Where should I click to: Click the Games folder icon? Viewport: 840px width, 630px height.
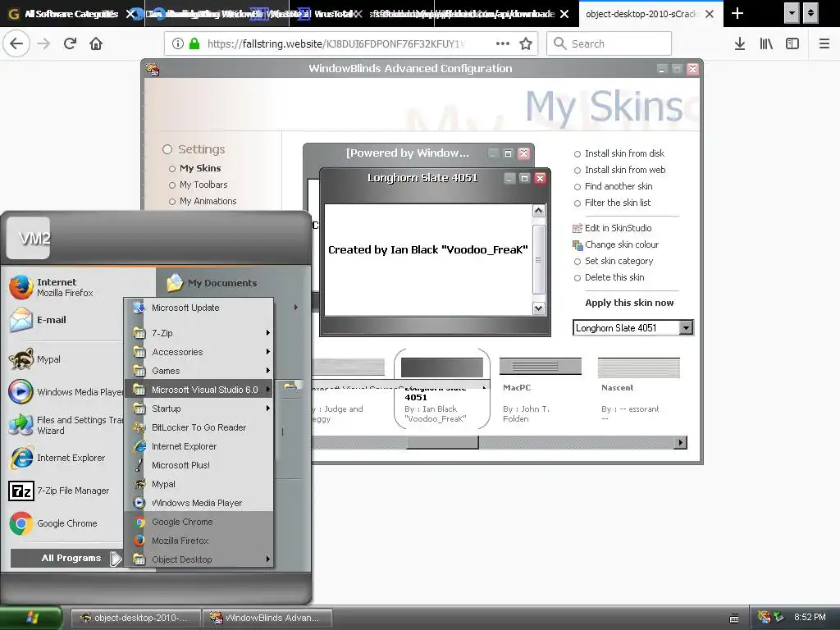pyautogui.click(x=139, y=371)
